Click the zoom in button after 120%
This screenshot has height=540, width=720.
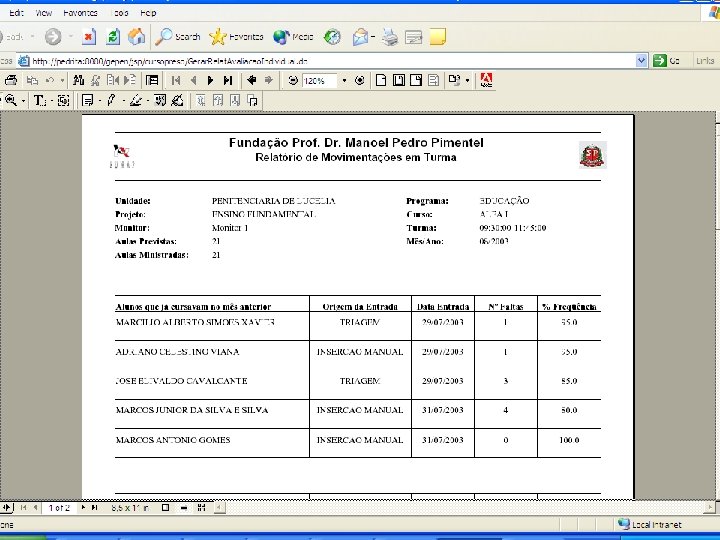[360, 80]
